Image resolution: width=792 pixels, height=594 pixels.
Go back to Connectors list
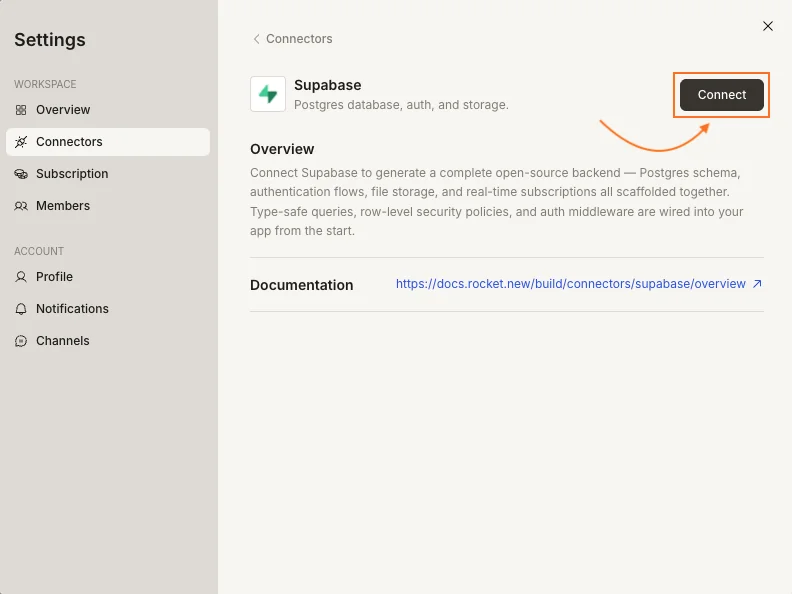[292, 39]
